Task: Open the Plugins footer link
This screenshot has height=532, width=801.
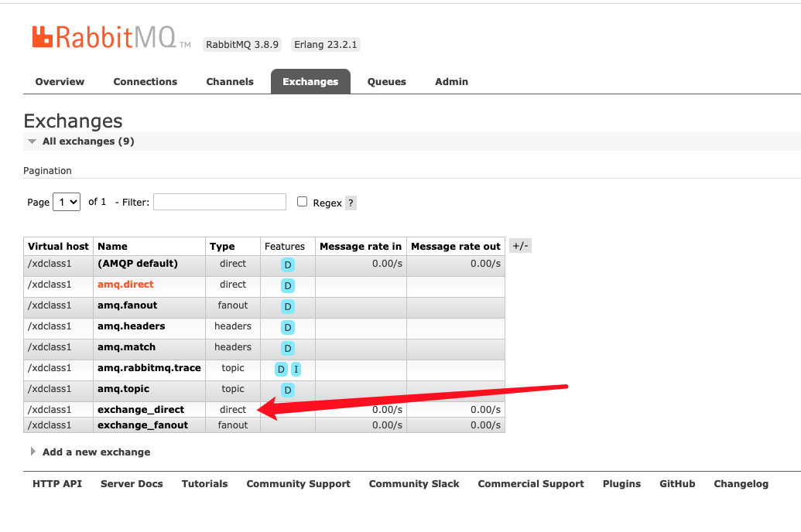Action: tap(621, 484)
